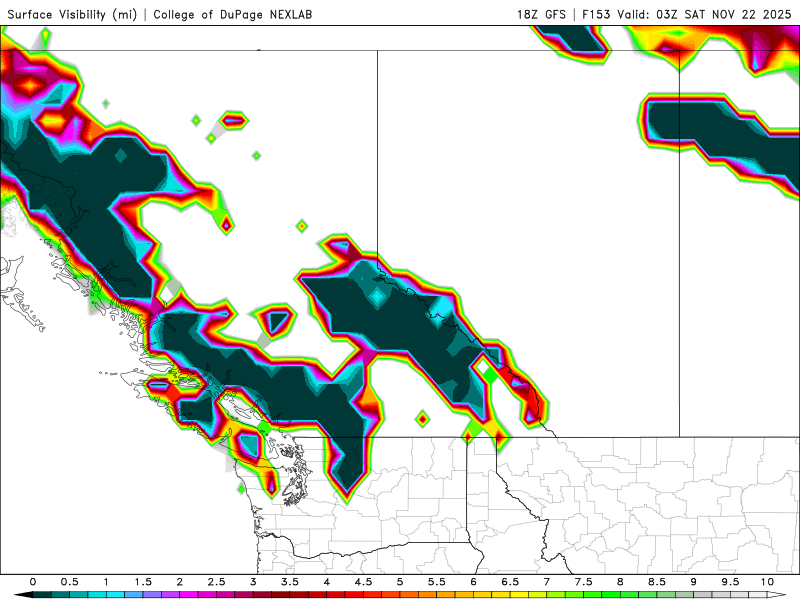
Task: Click the '6.5' legend value
Action: (510, 582)
